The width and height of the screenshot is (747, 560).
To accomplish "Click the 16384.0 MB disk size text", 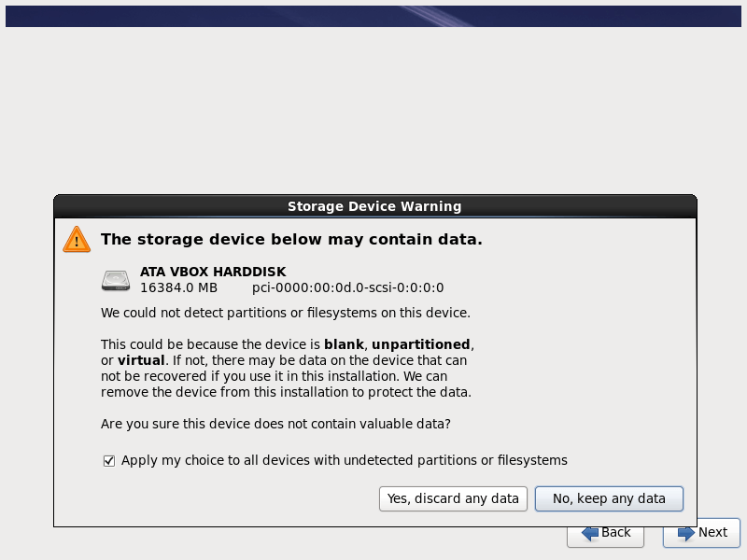I will (178, 287).
